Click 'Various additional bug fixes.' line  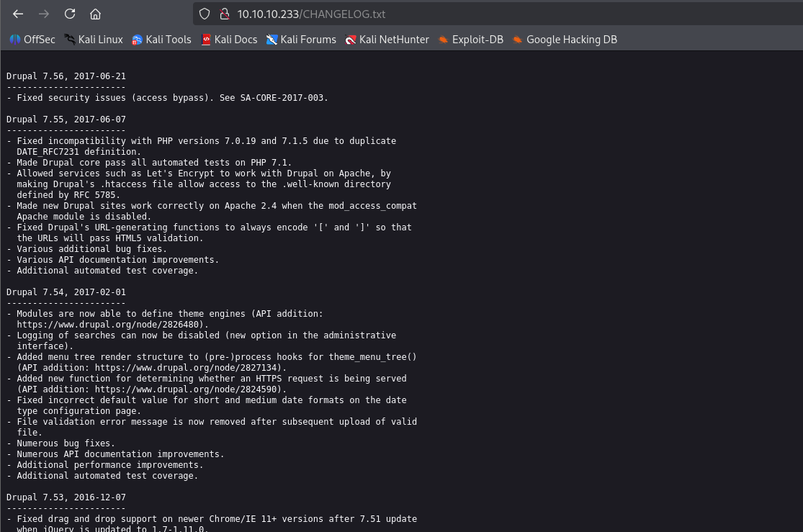[x=86, y=249]
